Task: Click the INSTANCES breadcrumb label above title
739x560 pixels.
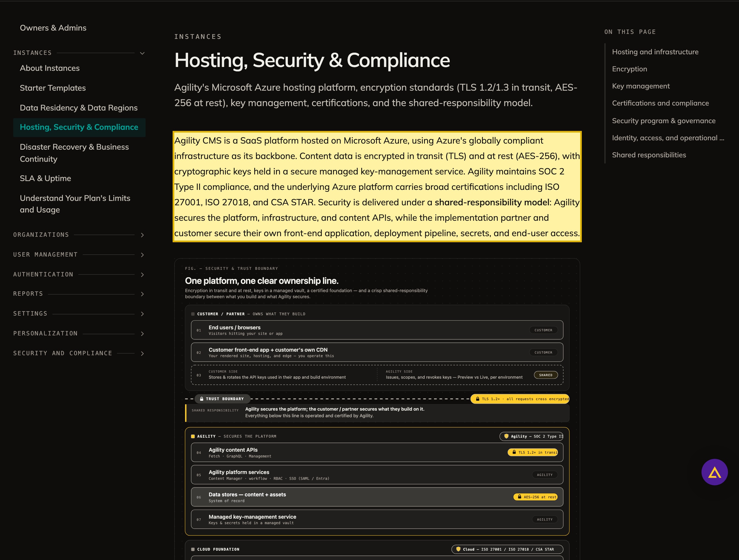Action: [x=198, y=37]
